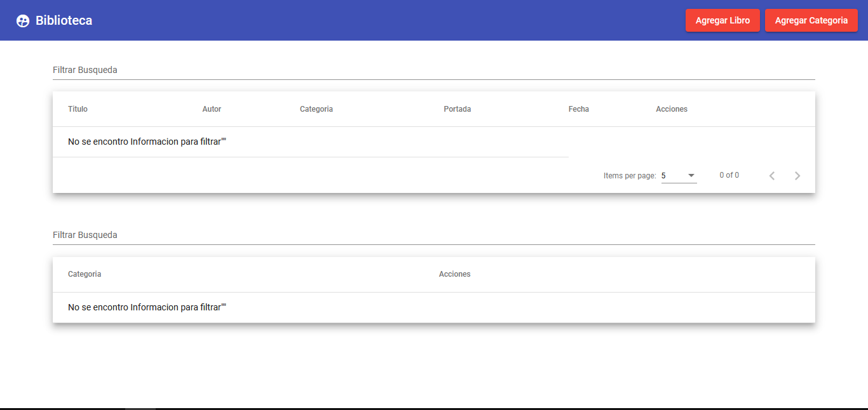Click the Categoria header in the books table
868x410 pixels.
click(316, 109)
